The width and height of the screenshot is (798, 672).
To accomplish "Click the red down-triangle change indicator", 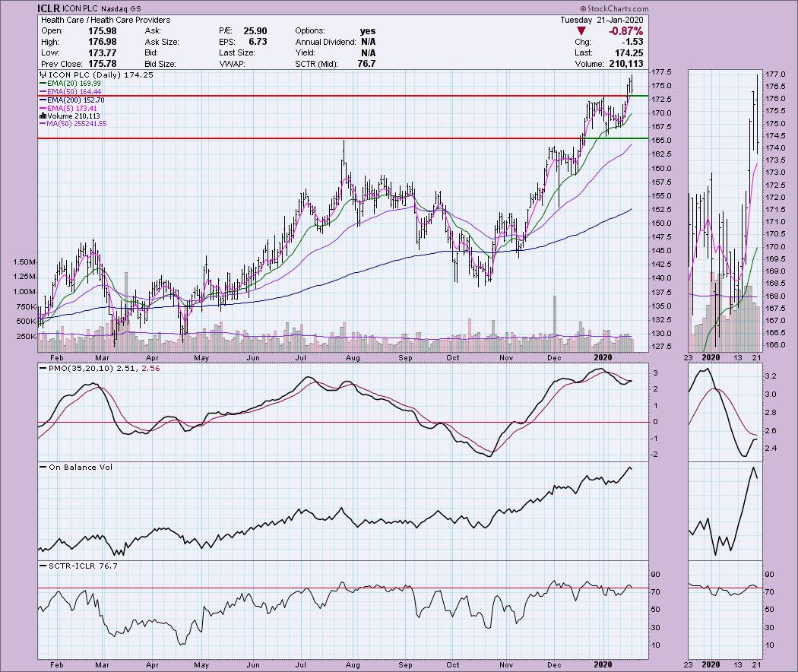I will tap(581, 31).
